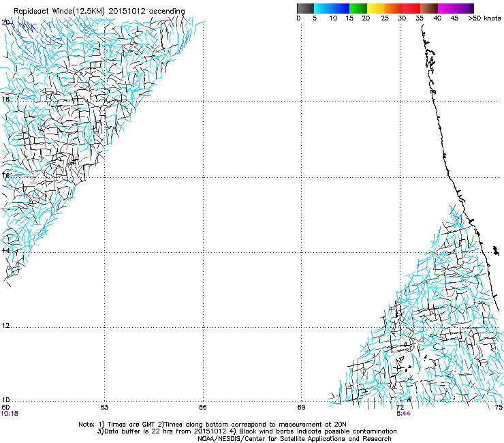The image size is (504, 443).
Task: Click the purple time stamp '8:44'
Action: point(403,414)
